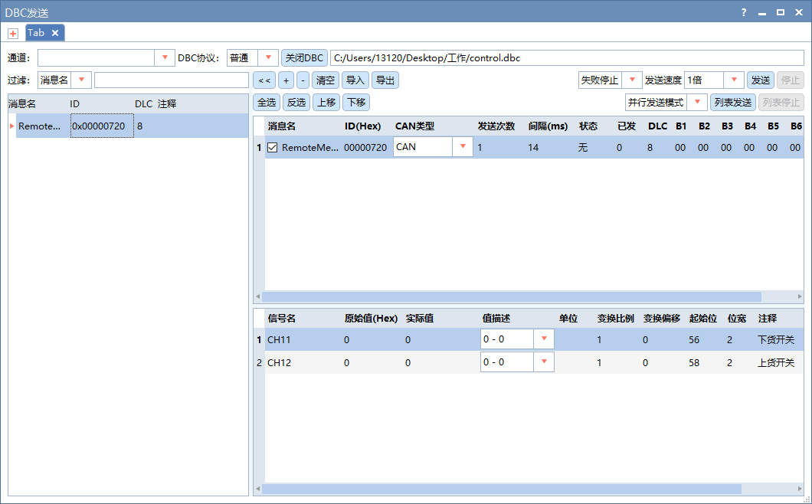The height and width of the screenshot is (504, 812).
Task: Select all messages using 全选
Action: [x=267, y=101]
